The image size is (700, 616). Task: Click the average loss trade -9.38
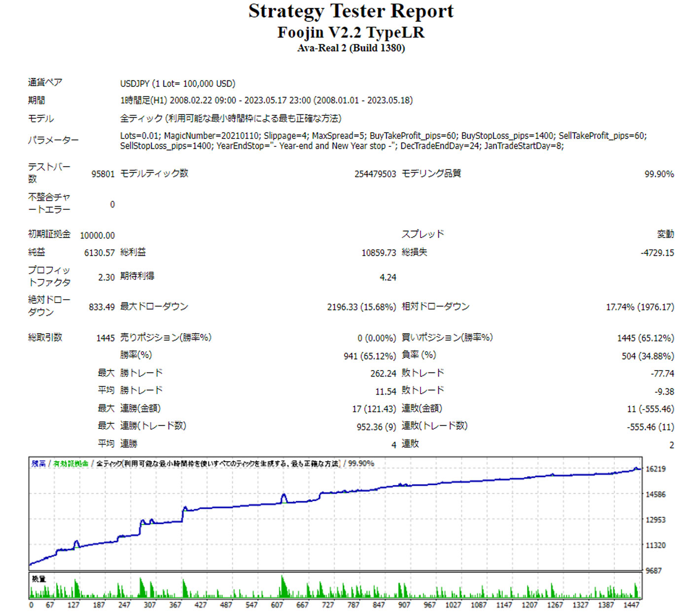(x=664, y=392)
